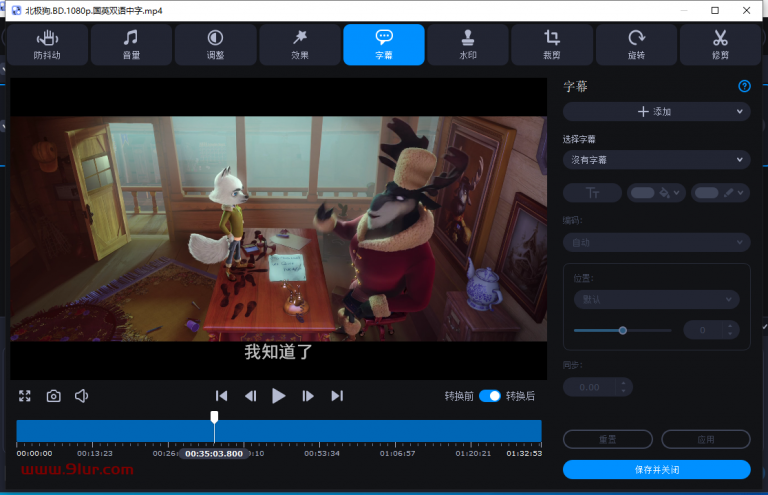The image size is (768, 495).
Task: Click the subtitle outline color swatch
Action: [x=706, y=193]
